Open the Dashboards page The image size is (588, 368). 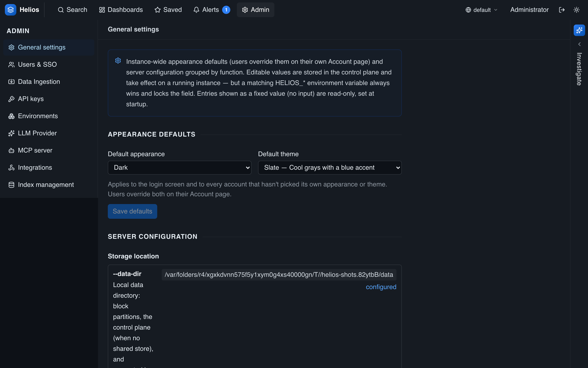coord(121,10)
